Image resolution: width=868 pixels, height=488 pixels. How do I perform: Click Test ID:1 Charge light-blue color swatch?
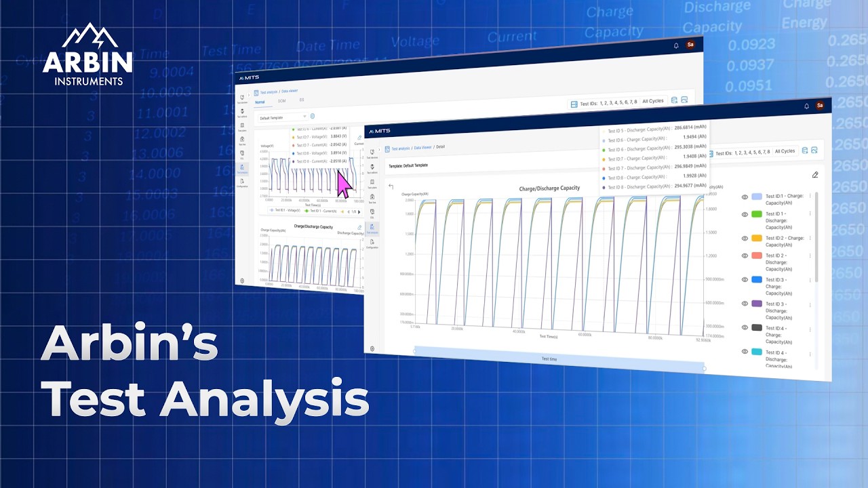pos(757,197)
